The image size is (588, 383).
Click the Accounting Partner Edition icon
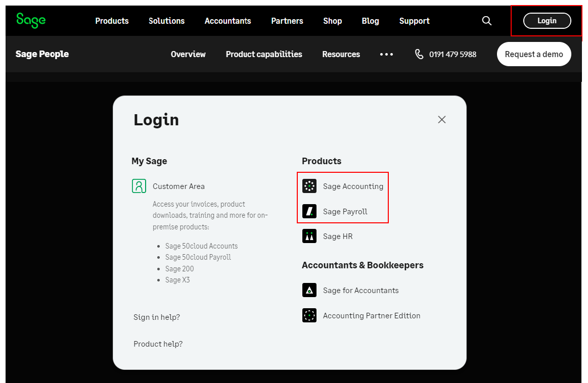[x=309, y=315]
